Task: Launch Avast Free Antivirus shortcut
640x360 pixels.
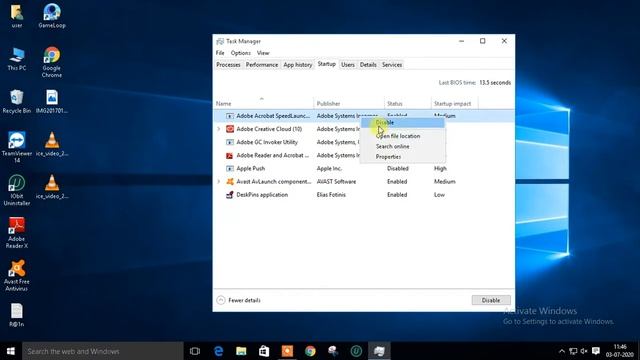Action: click(17, 276)
